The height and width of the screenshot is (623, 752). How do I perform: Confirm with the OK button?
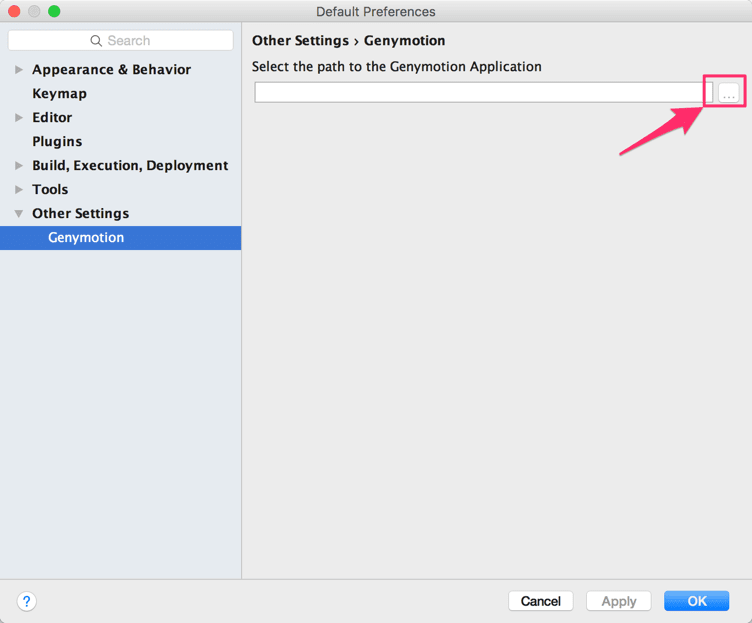coord(696,601)
